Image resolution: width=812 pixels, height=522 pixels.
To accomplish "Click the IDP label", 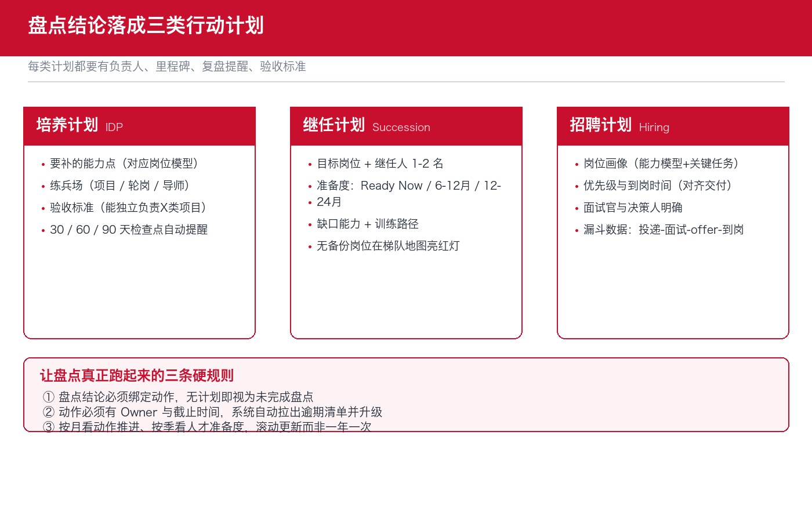I will click(114, 128).
